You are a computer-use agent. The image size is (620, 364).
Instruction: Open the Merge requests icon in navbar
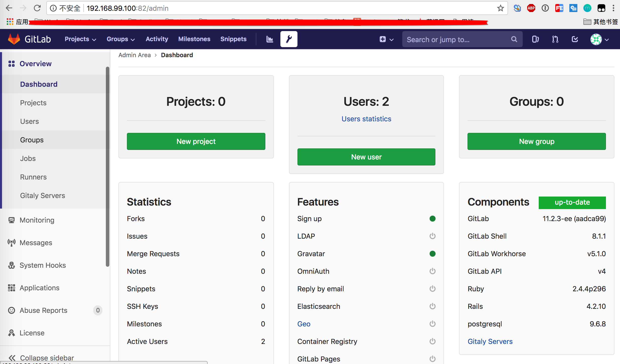point(555,39)
